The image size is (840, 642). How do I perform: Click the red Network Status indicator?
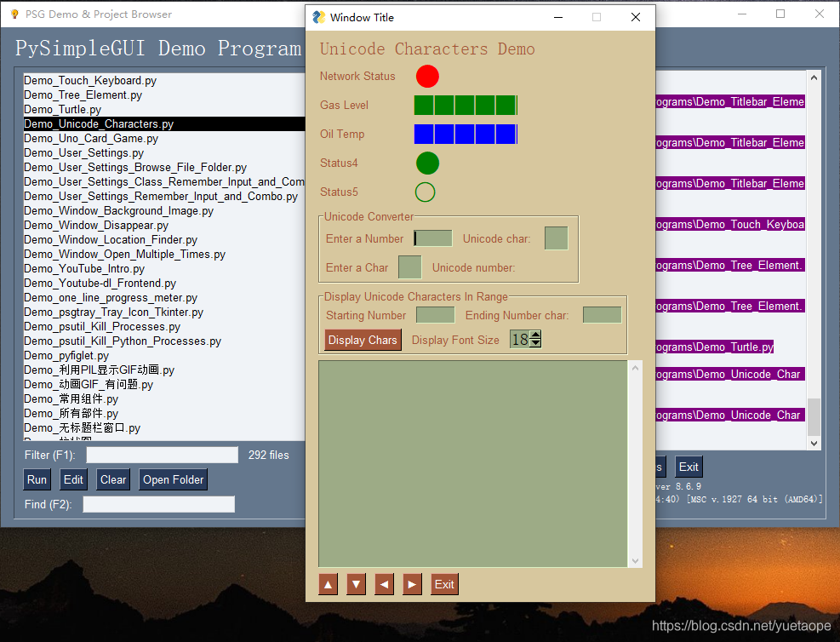[x=427, y=76]
